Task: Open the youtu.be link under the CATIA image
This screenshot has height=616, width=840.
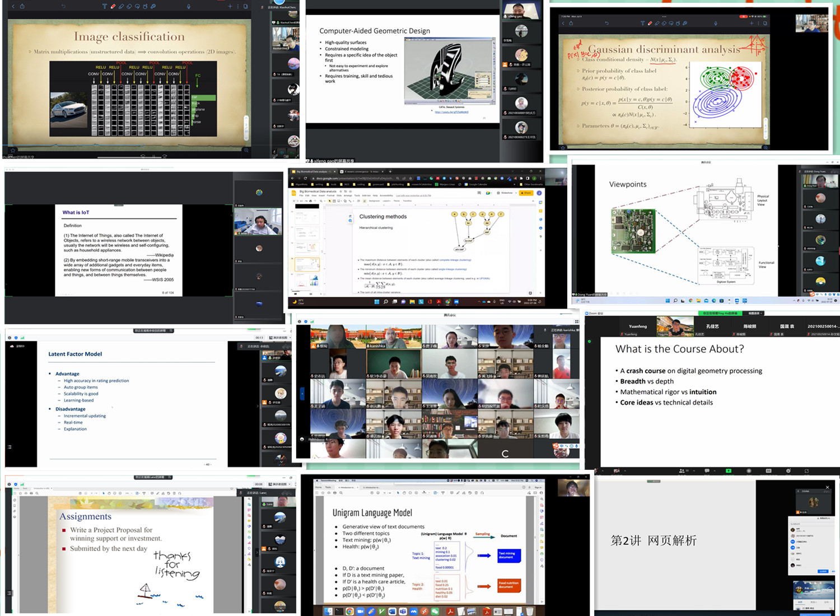Action: pyautogui.click(x=451, y=112)
